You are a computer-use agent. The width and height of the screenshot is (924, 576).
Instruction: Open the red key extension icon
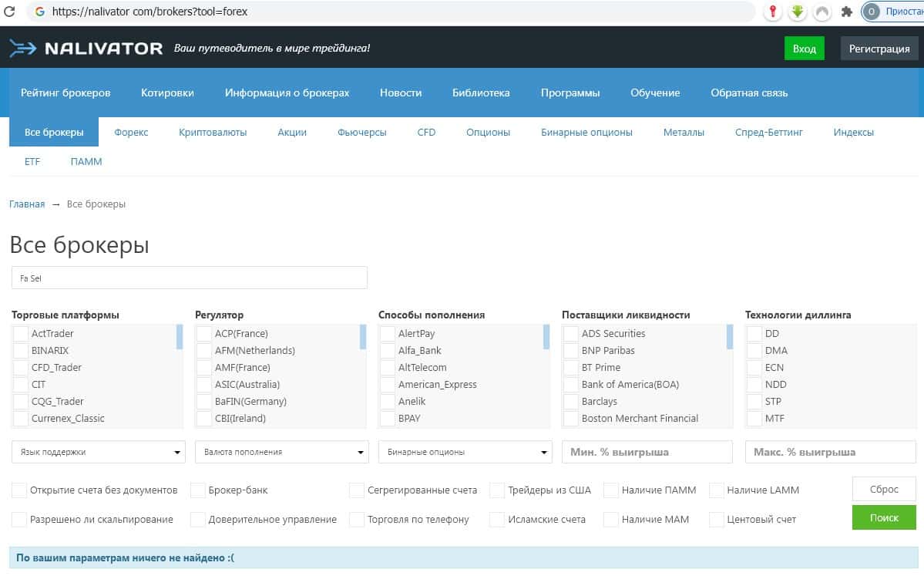[x=773, y=12]
